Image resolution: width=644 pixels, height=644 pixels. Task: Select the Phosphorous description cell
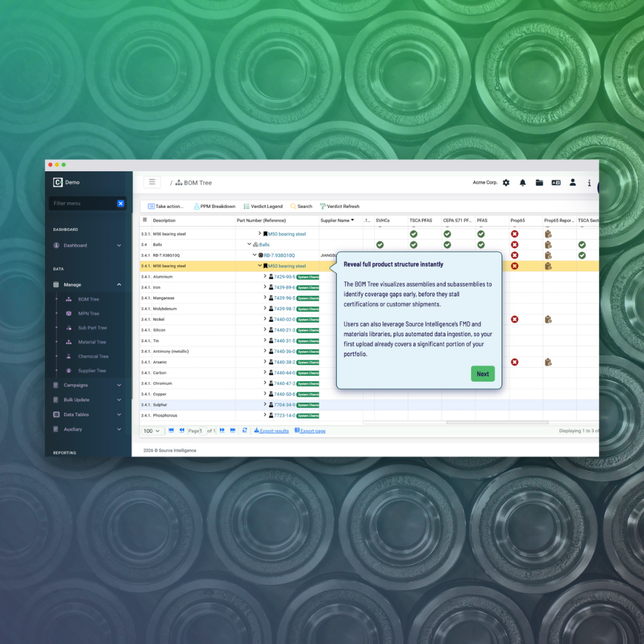pyautogui.click(x=193, y=415)
